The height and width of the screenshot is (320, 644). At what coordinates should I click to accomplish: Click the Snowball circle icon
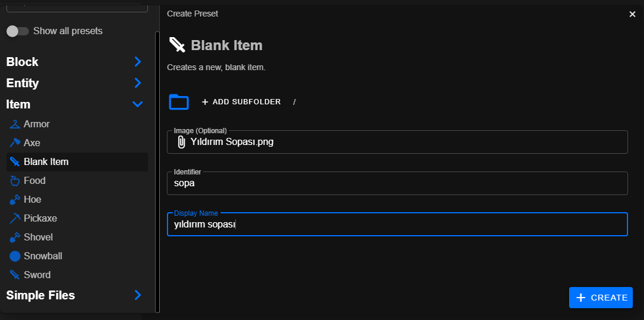point(15,256)
